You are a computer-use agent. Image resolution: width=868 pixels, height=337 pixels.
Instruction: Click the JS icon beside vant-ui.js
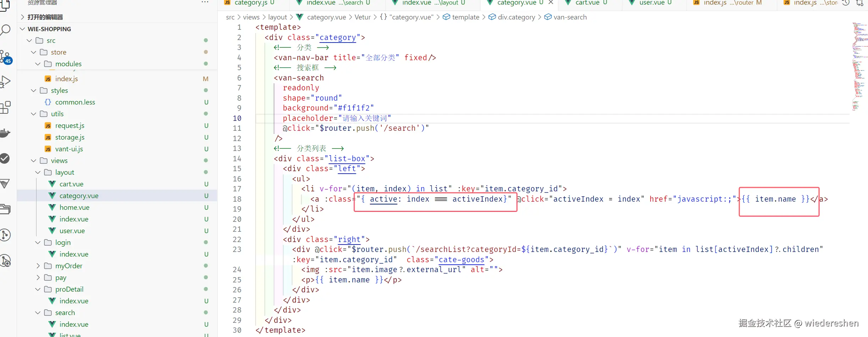[48, 149]
